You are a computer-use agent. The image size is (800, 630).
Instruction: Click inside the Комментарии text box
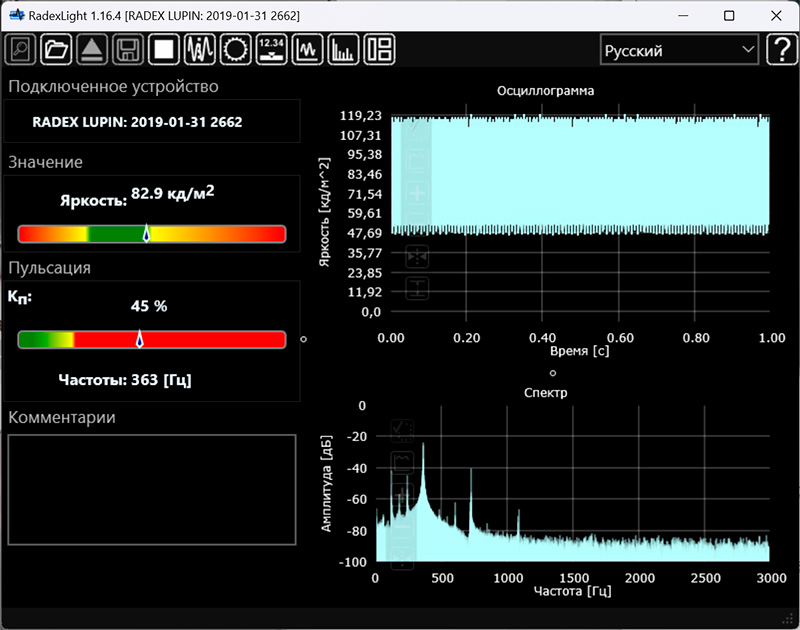pyautogui.click(x=152, y=489)
